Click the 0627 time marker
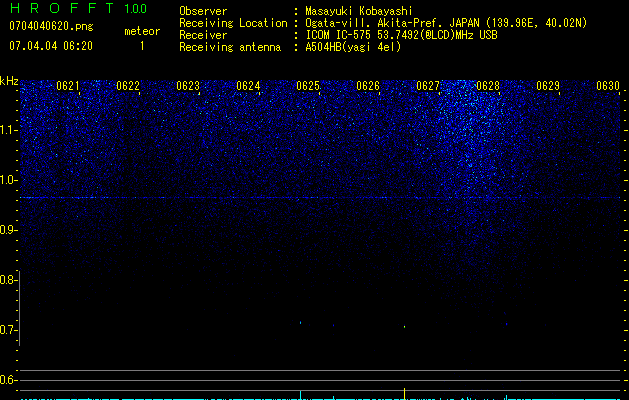629x400 pixels. click(x=428, y=86)
